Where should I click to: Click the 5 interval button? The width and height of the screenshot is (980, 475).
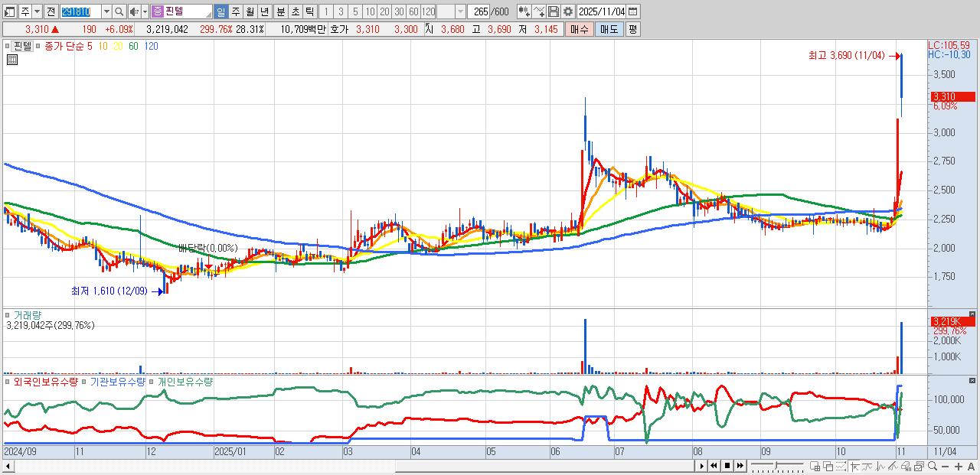355,11
